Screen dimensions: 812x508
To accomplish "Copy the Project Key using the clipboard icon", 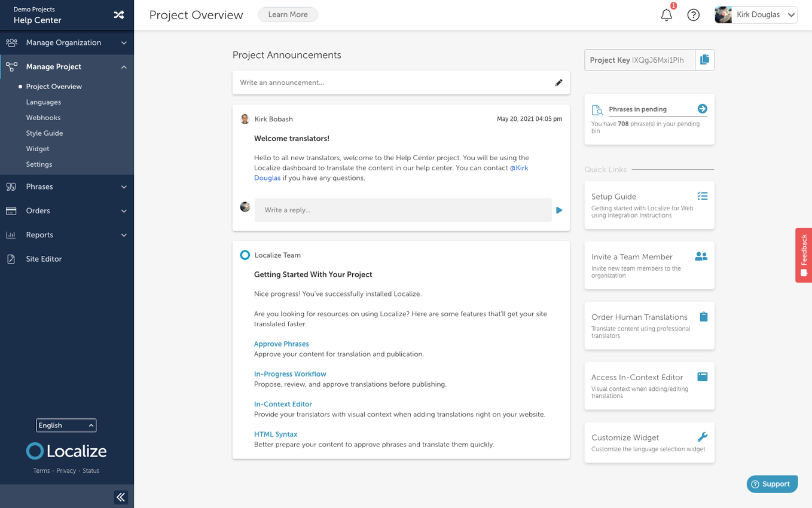I will click(704, 60).
